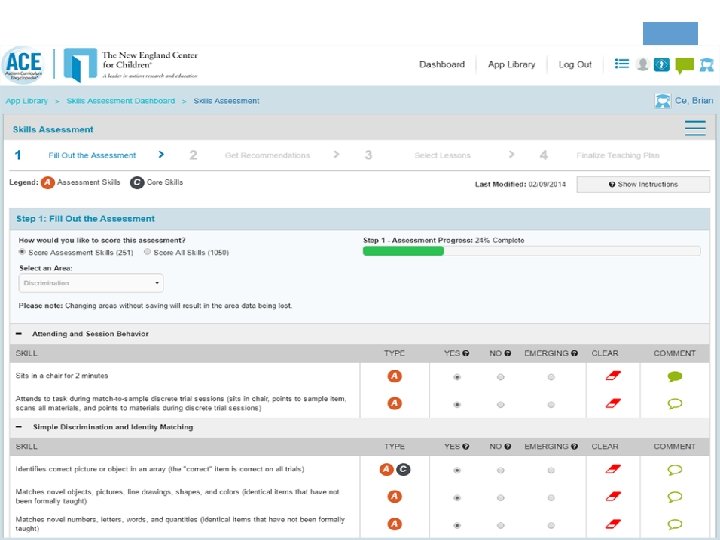This screenshot has width=720, height=540.
Task: Click Core C icon on Identifies correct picture row
Action: pyautogui.click(x=403, y=469)
